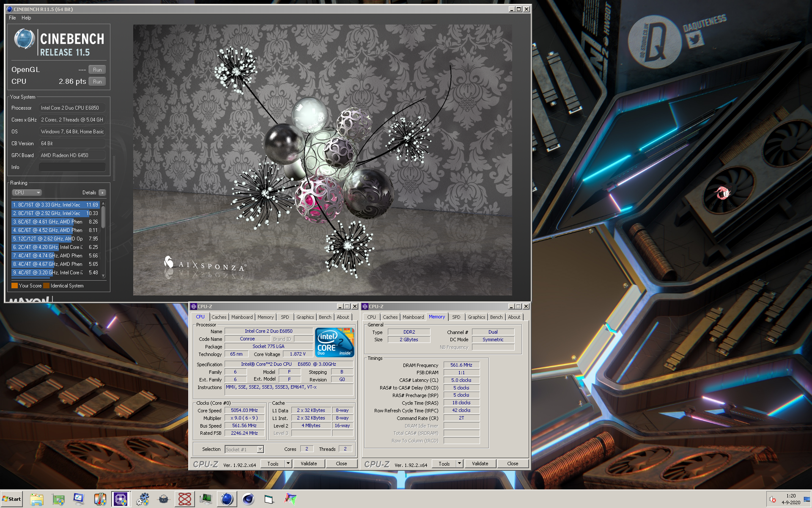
Task: Open the Windows Start menu
Action: pos(12,499)
